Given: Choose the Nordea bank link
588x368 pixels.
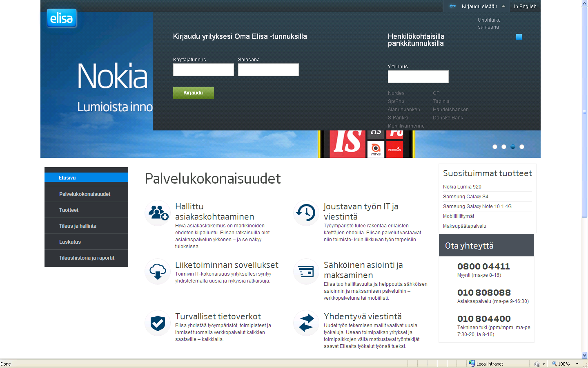Looking at the screenshot, I should (x=396, y=93).
